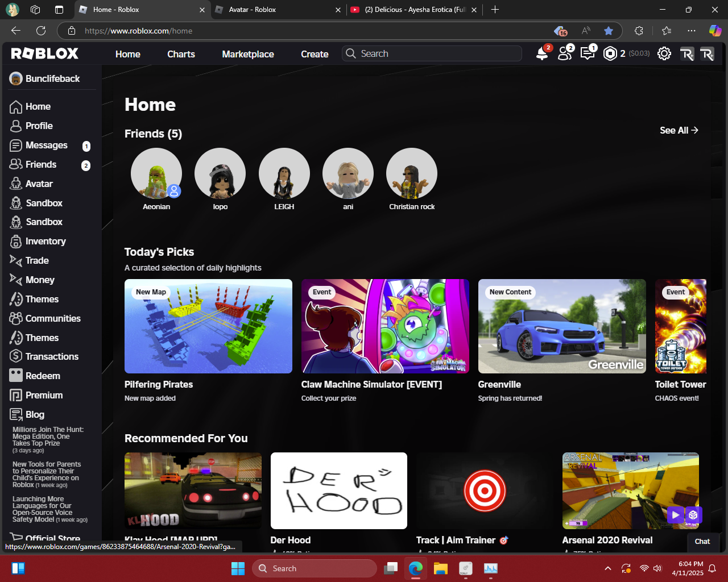
Task: Open friend Aeonian's avatar
Action: click(x=156, y=173)
